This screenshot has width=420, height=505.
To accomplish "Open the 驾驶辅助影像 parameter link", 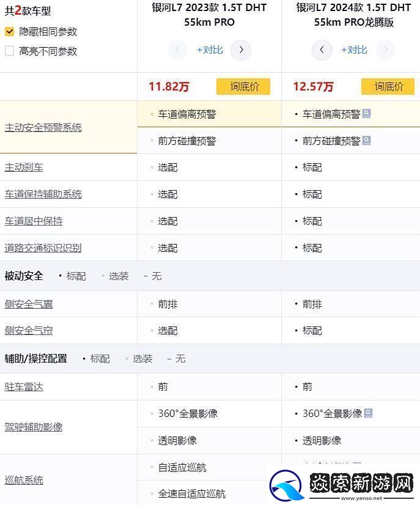I will [x=34, y=427].
